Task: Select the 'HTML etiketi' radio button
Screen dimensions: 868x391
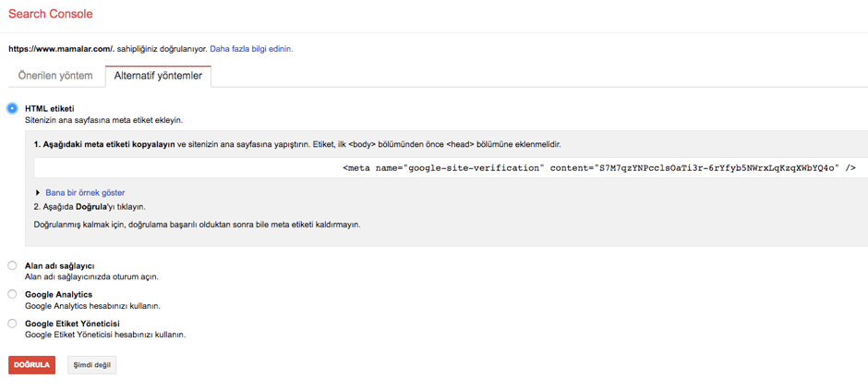Action: (x=12, y=108)
